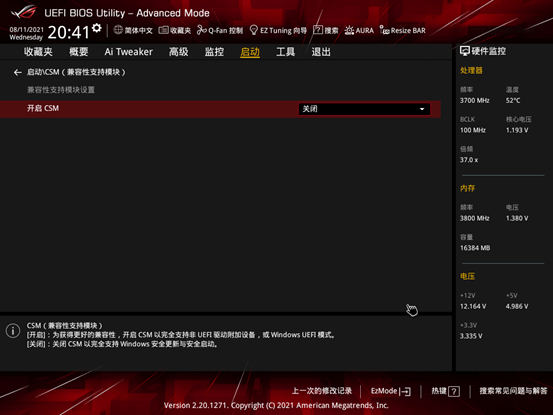Click the 电压 section heading
This screenshot has height=415, width=553.
click(x=467, y=276)
